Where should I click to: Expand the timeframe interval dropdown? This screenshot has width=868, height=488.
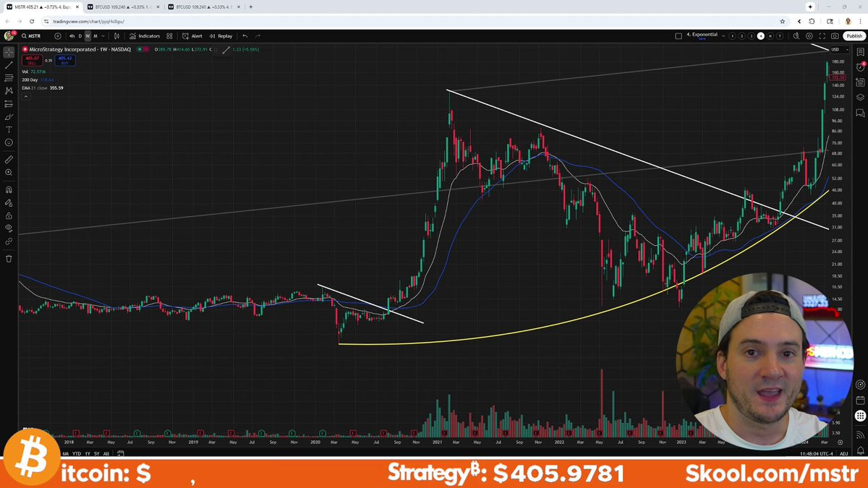click(x=103, y=35)
